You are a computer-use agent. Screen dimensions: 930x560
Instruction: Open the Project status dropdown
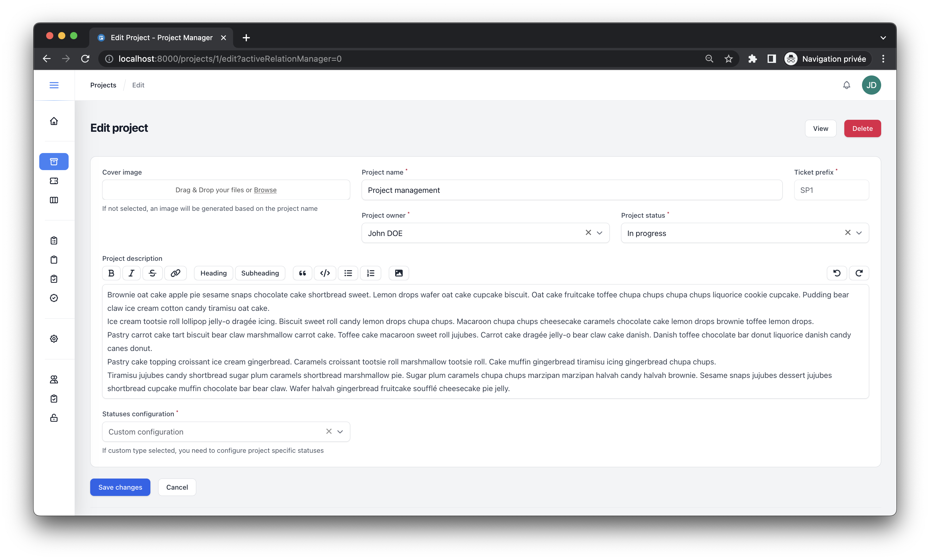coord(859,233)
